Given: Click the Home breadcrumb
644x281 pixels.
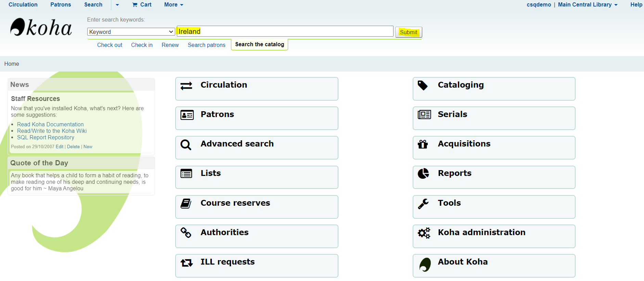Looking at the screenshot, I should [12, 64].
